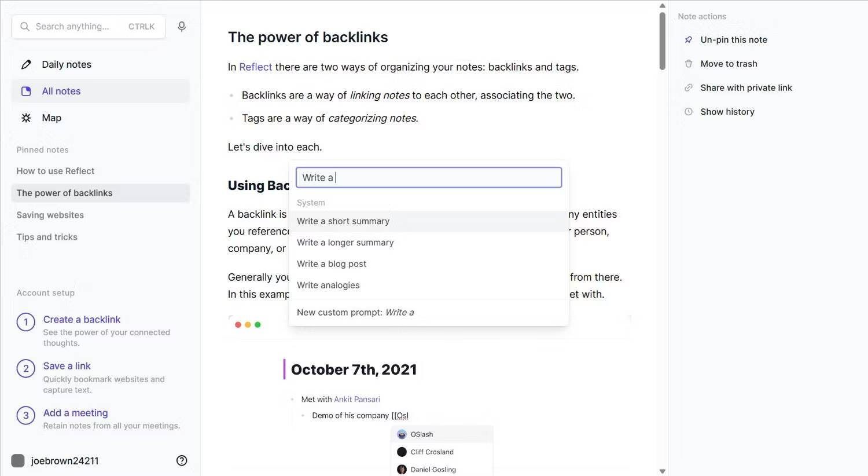Click the search magnifier icon

click(x=25, y=27)
